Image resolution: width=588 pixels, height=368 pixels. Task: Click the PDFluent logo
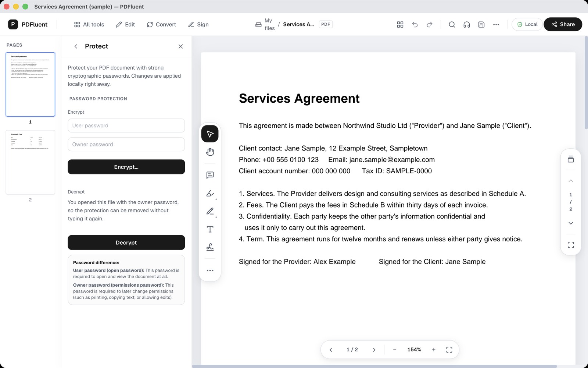(x=28, y=24)
